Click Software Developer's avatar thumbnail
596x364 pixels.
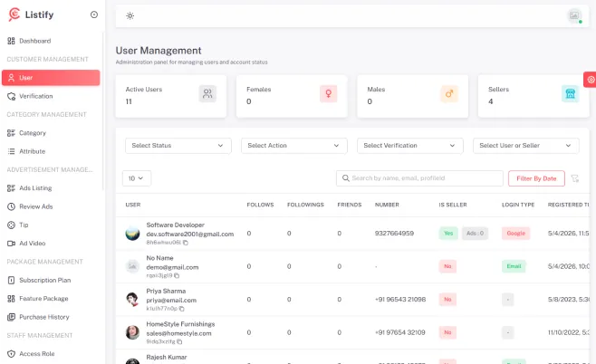pyautogui.click(x=132, y=234)
